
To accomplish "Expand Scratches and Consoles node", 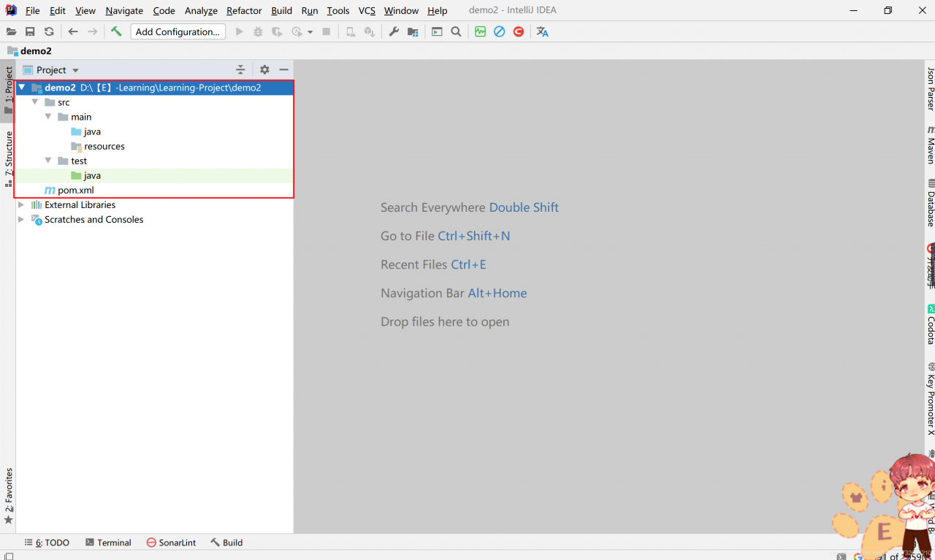I will point(22,219).
